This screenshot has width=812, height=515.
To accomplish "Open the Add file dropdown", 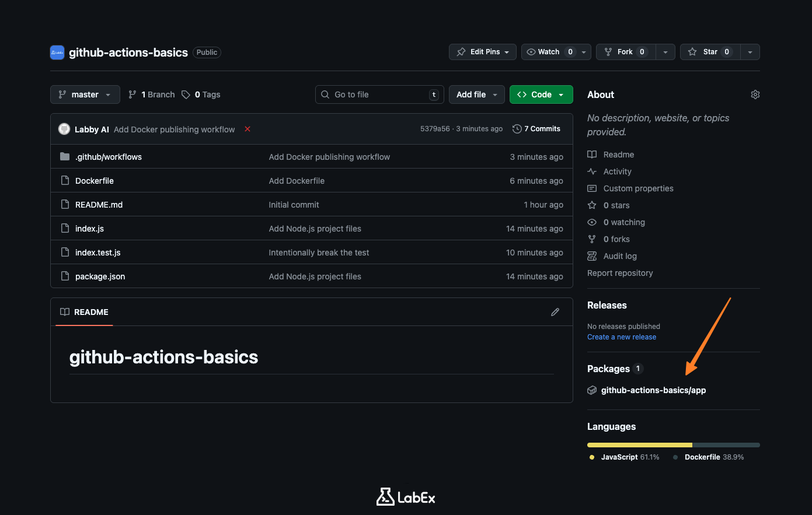I will tap(477, 94).
